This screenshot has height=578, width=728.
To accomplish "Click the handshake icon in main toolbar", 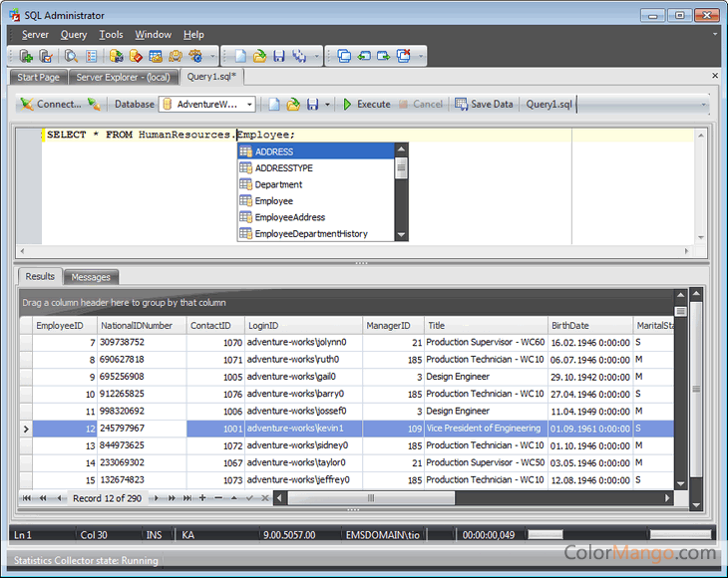I will pyautogui.click(x=176, y=56).
